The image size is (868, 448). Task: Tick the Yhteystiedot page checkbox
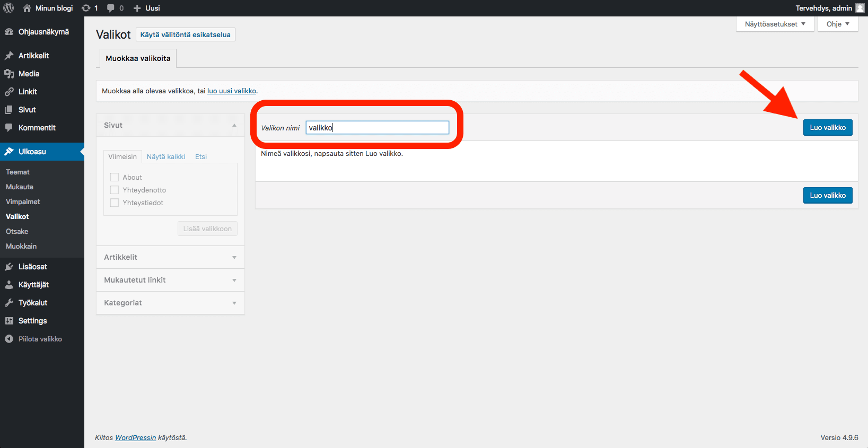(x=115, y=203)
